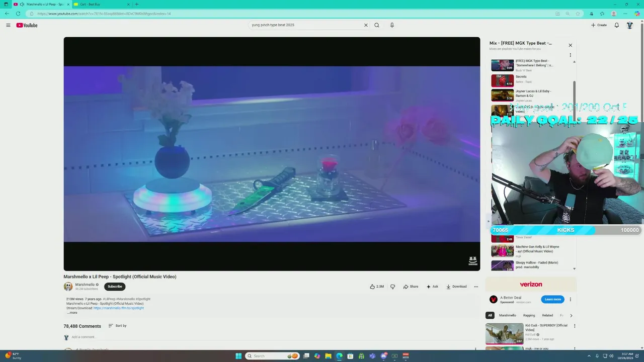Click the browser address bar URL
The height and width of the screenshot is (362, 644).
coord(104,14)
